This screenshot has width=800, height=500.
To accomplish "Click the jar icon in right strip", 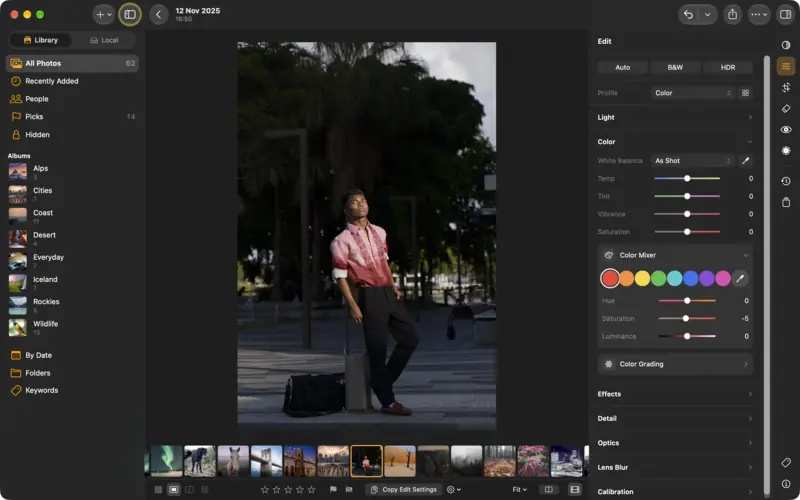I will 786,202.
